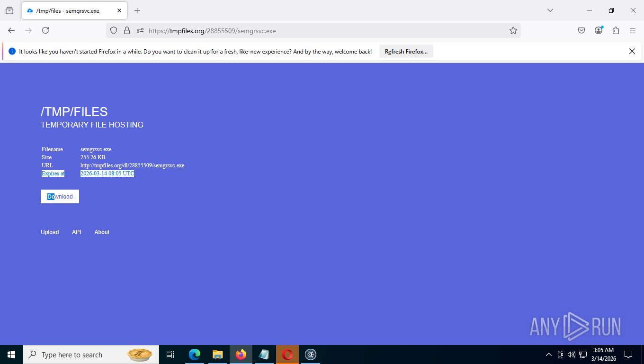
Task: Click the taskbar search box
Action: [91, 355]
